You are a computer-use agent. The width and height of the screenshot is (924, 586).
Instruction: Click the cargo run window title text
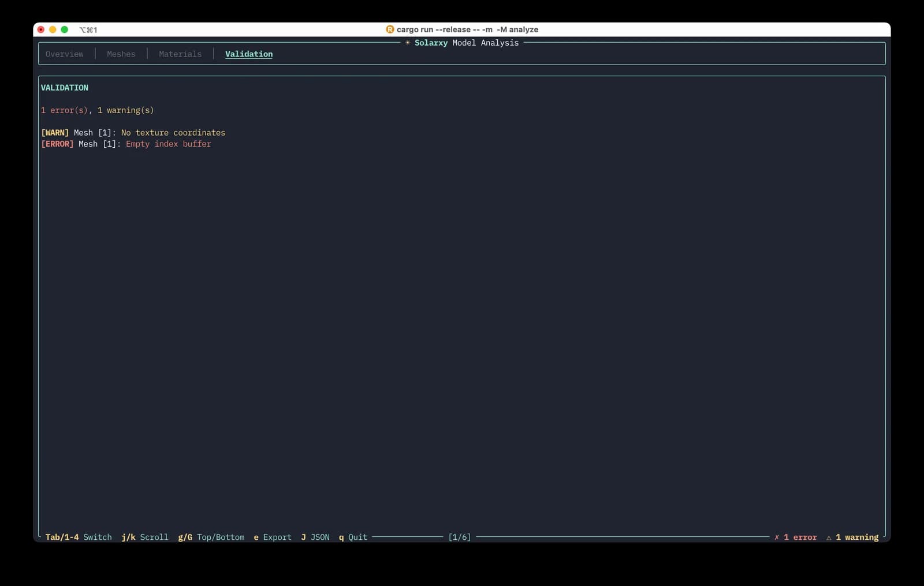pos(467,29)
